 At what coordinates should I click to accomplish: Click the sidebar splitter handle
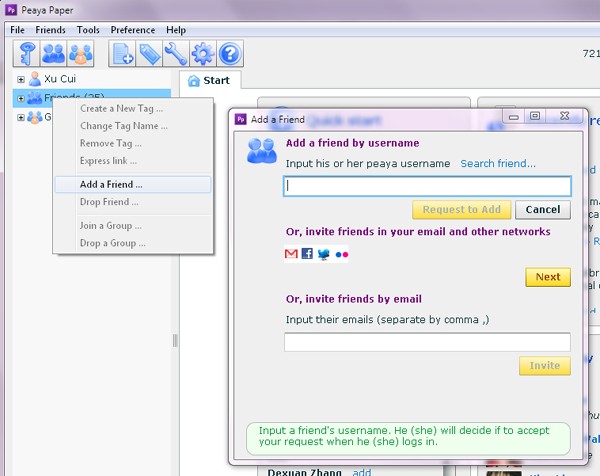tap(175, 341)
